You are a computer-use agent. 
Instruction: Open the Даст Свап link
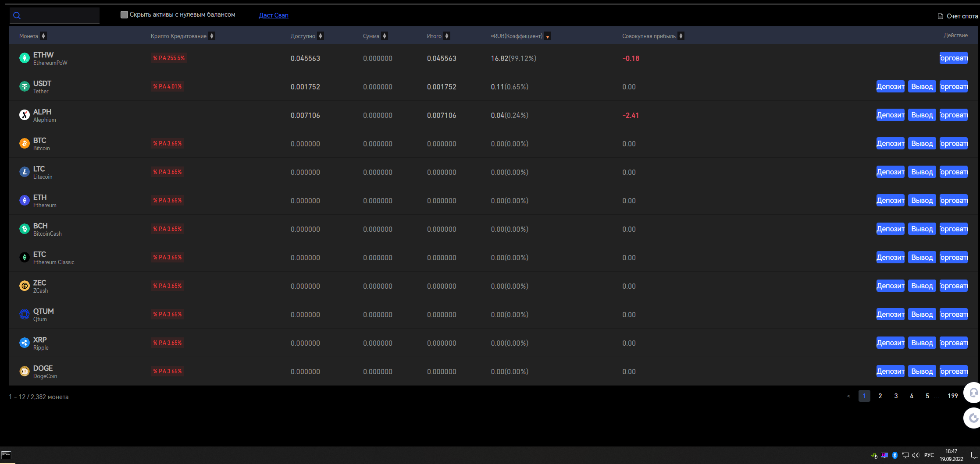click(x=274, y=15)
